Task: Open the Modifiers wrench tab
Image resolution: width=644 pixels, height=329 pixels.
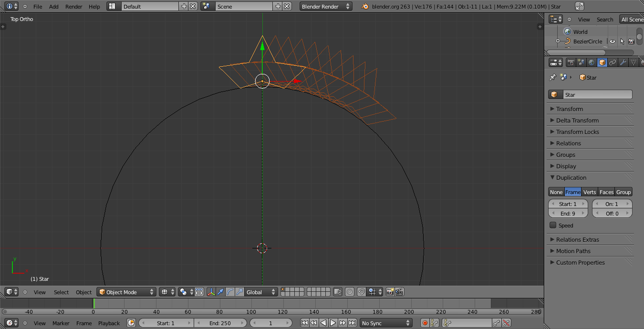Action: tap(623, 62)
